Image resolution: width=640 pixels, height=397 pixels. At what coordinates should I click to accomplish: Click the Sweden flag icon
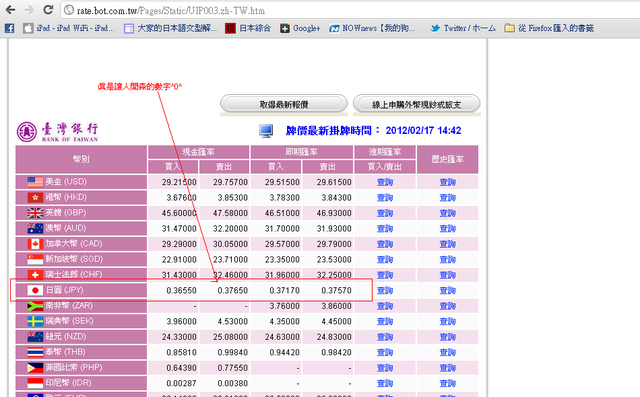[x=35, y=321]
